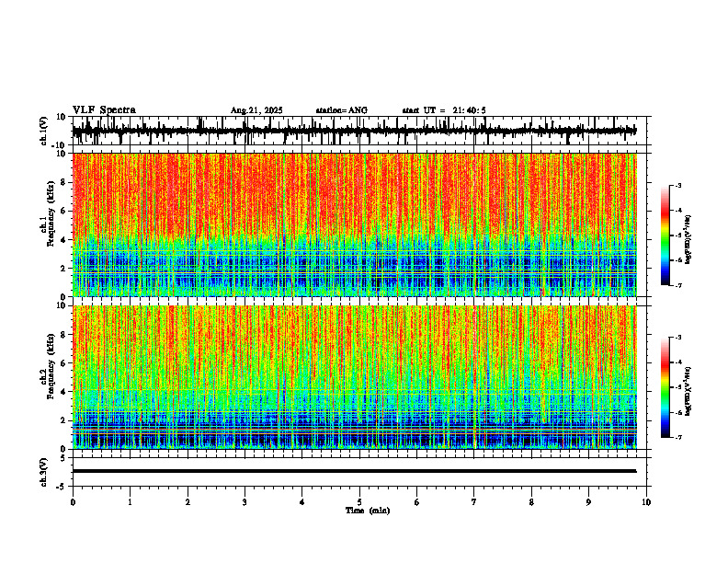Click the "VLF Spectra" plot title
Viewport: 728px width, 563px height.
[x=104, y=110]
